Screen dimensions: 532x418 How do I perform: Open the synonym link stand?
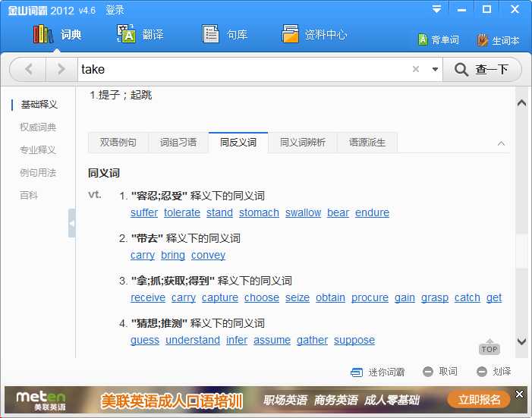click(x=219, y=212)
